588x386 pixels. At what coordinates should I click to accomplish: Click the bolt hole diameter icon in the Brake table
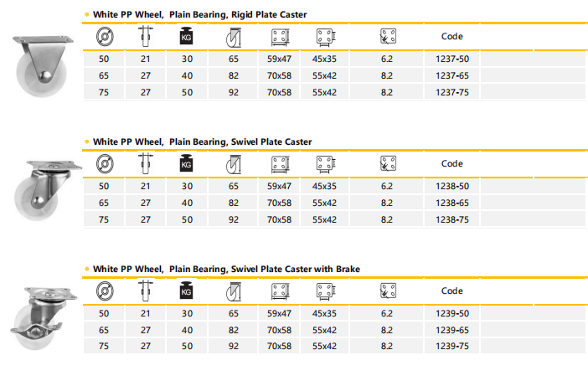(x=386, y=291)
